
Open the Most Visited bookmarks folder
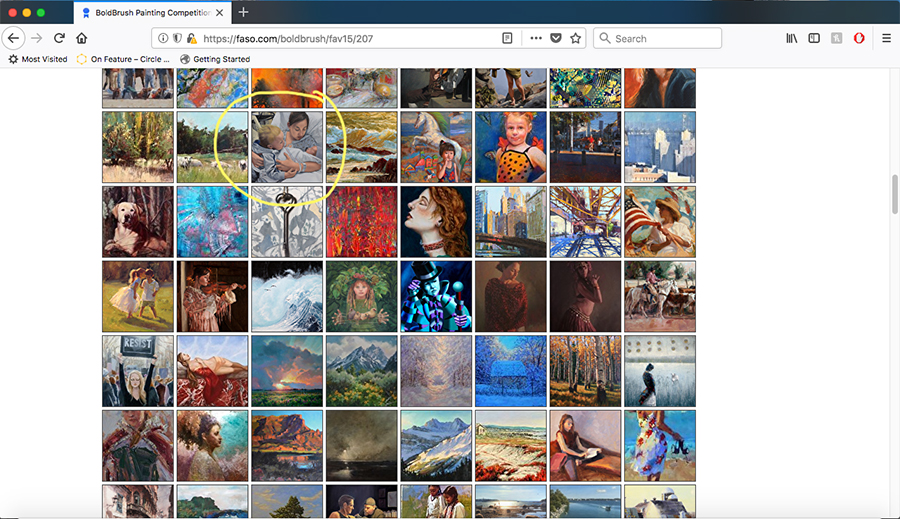[x=38, y=59]
